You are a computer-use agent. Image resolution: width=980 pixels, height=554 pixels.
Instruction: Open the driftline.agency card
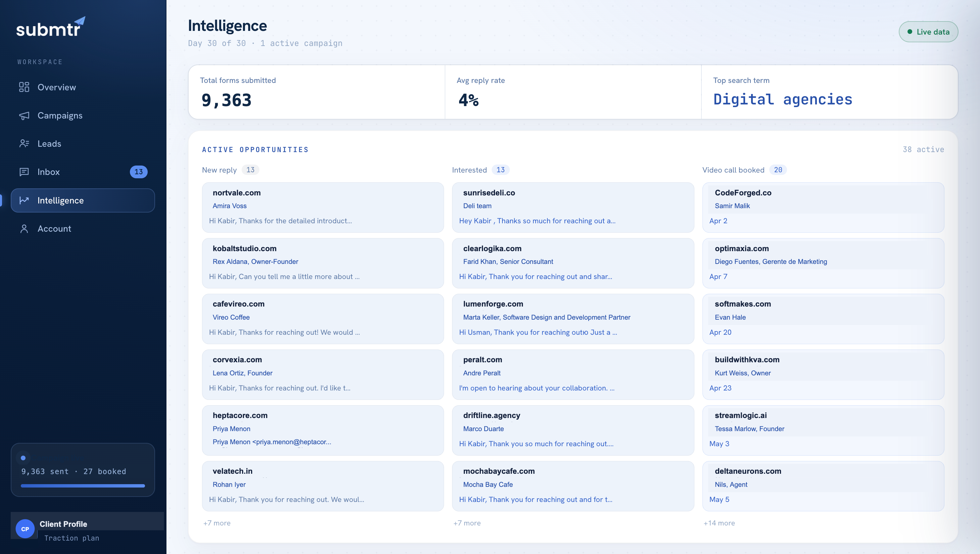click(x=573, y=430)
